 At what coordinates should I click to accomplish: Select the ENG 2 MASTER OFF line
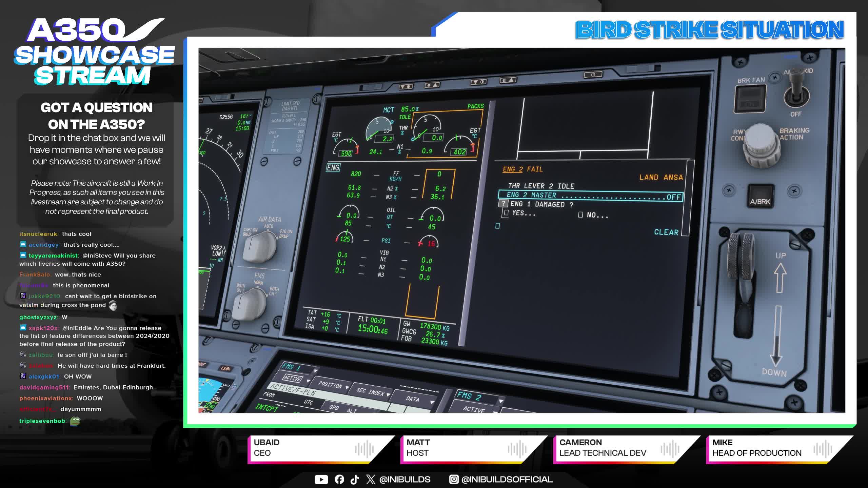(590, 196)
